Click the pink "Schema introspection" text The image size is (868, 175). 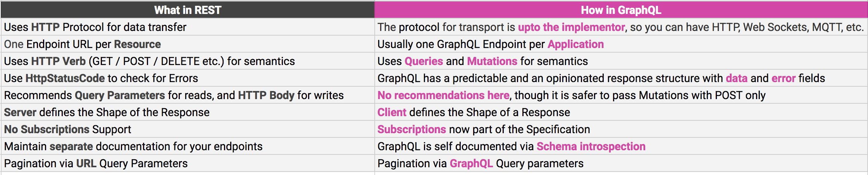591,146
